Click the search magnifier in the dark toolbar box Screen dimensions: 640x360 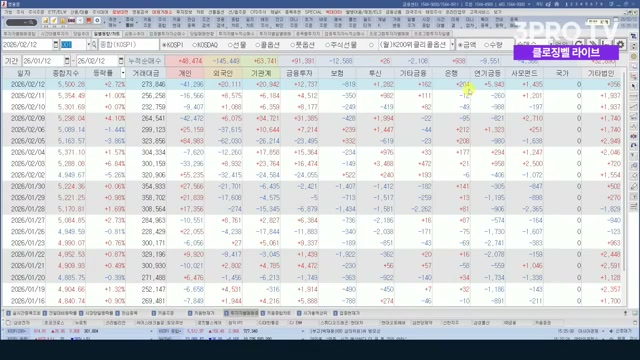(x=31, y=22)
